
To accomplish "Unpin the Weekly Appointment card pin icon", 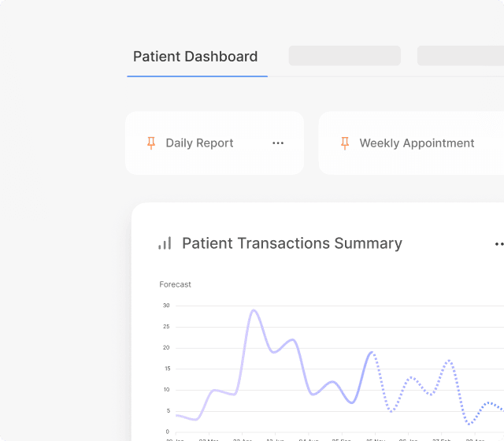I will [x=344, y=143].
